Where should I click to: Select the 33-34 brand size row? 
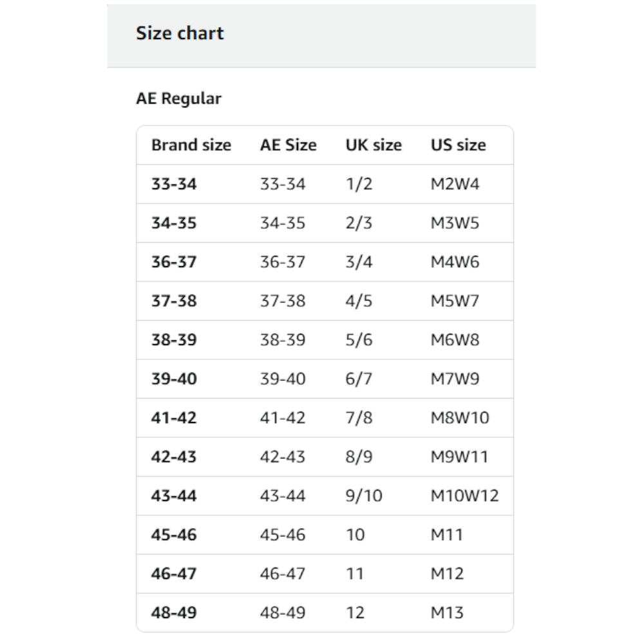[x=325, y=184]
